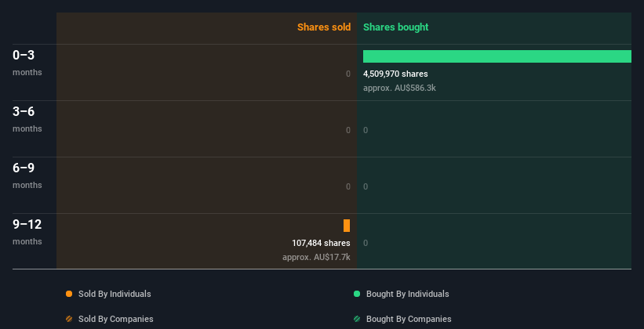Click the green Bought By Individuals legend dot
This screenshot has height=329, width=644.
pyautogui.click(x=357, y=294)
